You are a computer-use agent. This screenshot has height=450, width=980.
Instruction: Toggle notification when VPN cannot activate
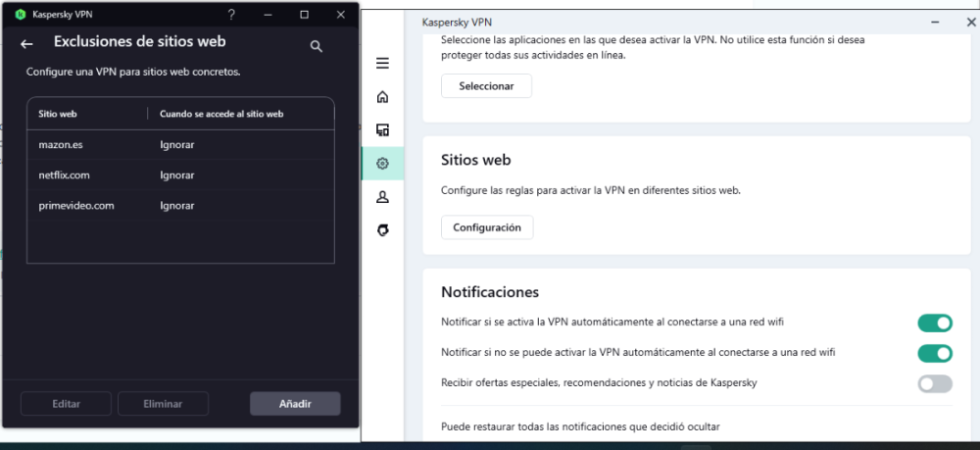pos(934,353)
